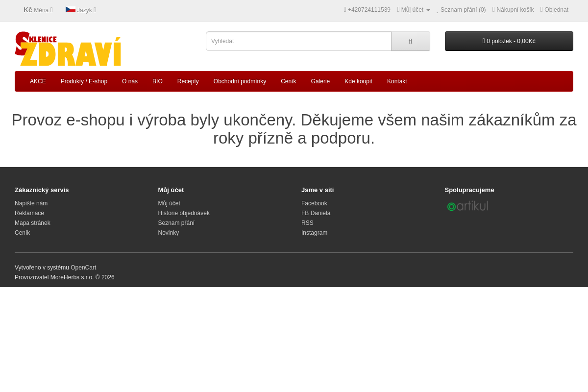
Task: Open the Galerie menu item
Action: [x=320, y=81]
